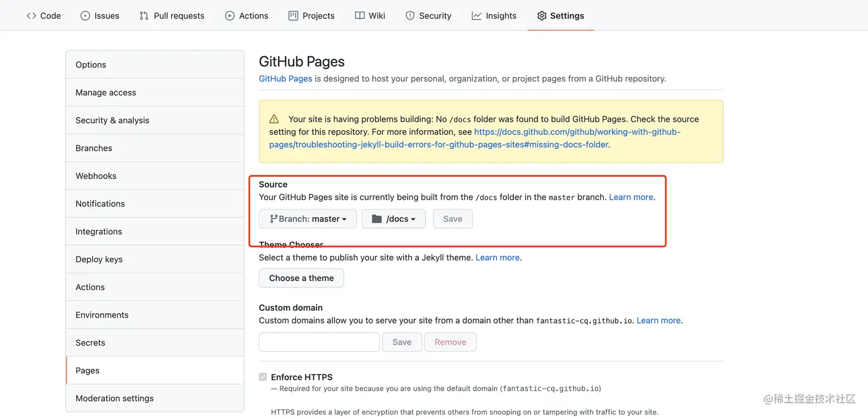Click the large GitHub Pages page heading

(302, 61)
